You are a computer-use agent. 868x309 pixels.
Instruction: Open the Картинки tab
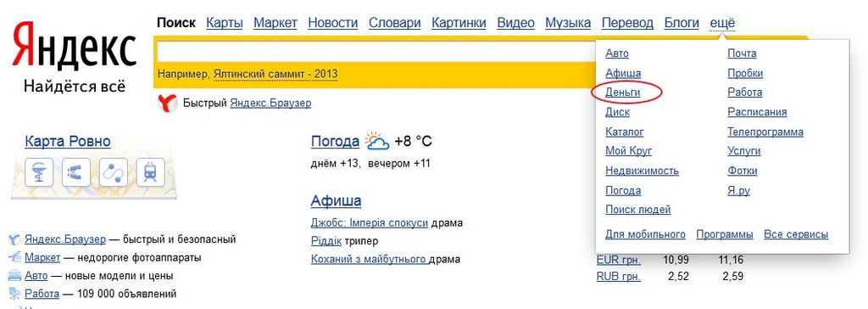pos(459,23)
